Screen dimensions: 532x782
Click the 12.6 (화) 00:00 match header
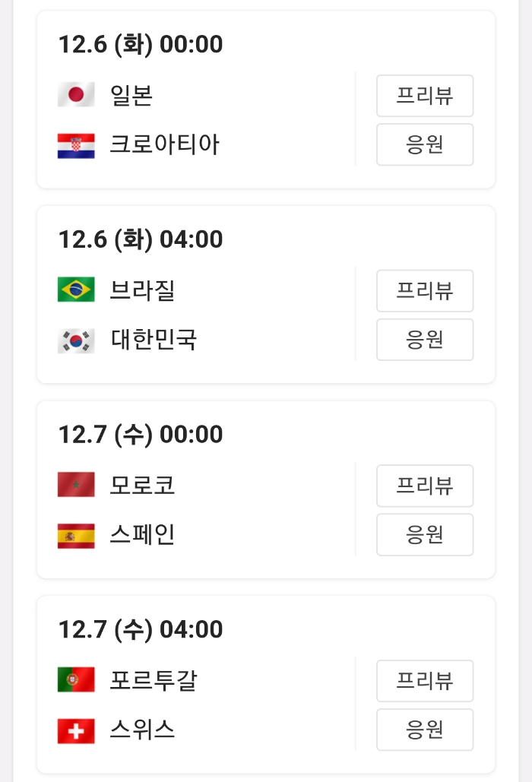(x=138, y=45)
